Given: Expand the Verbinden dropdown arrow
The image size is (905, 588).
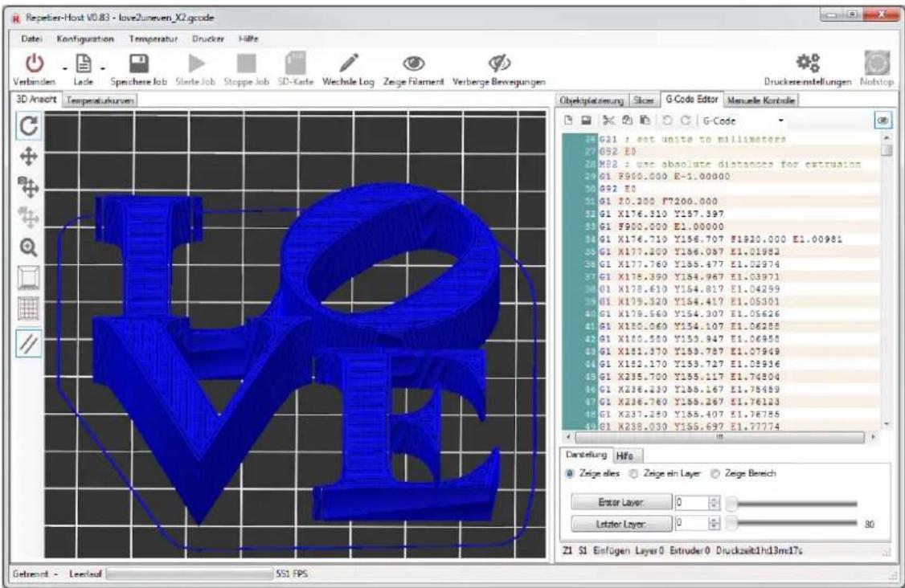Looking at the screenshot, I should 65,68.
